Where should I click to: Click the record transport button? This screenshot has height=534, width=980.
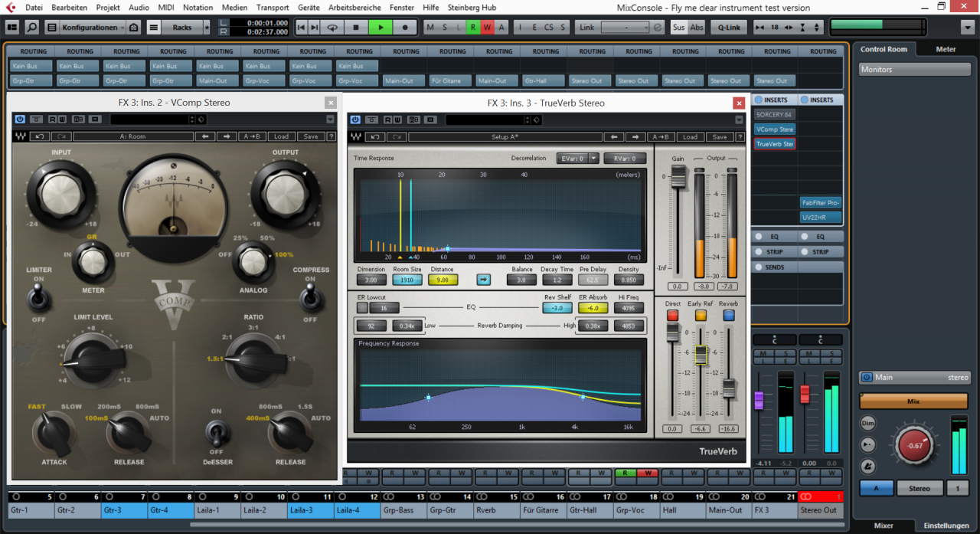click(x=405, y=27)
